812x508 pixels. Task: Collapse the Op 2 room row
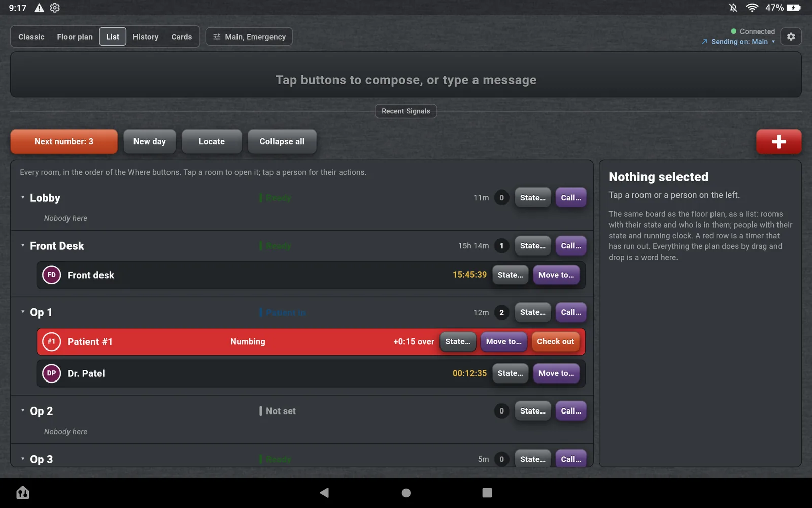tap(23, 410)
